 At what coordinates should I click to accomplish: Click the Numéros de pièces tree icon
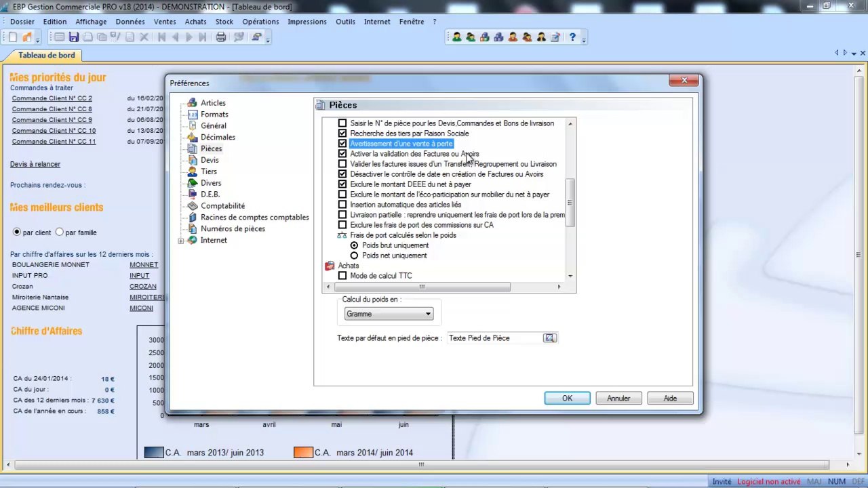coord(193,229)
